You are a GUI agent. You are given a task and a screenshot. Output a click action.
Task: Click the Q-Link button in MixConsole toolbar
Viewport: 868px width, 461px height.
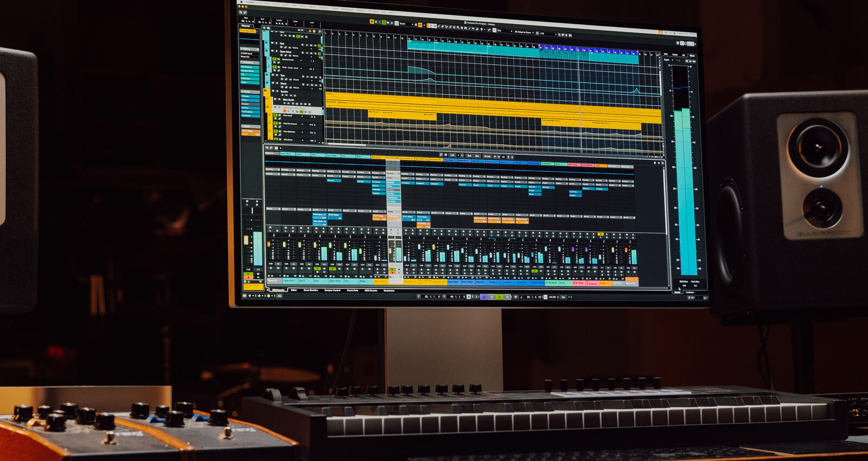[x=487, y=156]
